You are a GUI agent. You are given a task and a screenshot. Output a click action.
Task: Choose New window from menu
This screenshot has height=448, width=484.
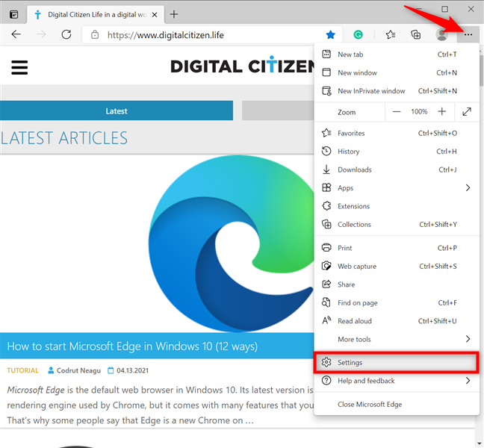pos(397,72)
